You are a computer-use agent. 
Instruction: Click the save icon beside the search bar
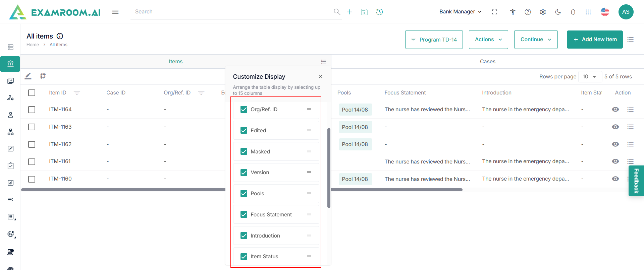[364, 12]
